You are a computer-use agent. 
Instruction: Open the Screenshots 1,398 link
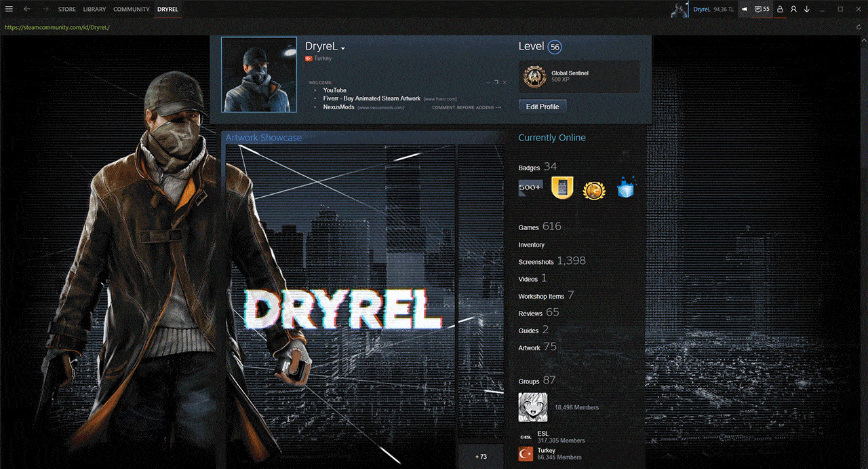click(x=552, y=261)
